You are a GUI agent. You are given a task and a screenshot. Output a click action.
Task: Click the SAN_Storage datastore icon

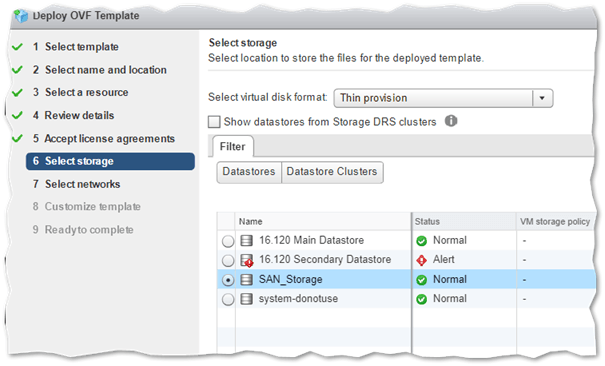(x=247, y=280)
